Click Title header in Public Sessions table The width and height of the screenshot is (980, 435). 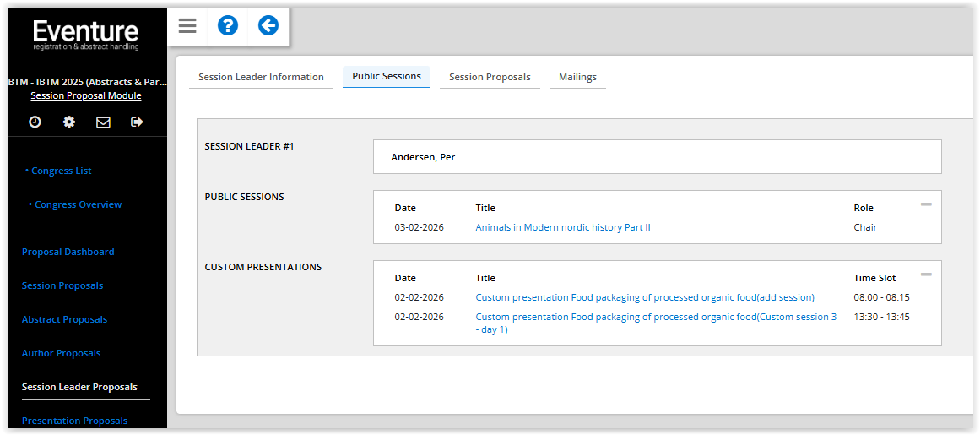485,208
